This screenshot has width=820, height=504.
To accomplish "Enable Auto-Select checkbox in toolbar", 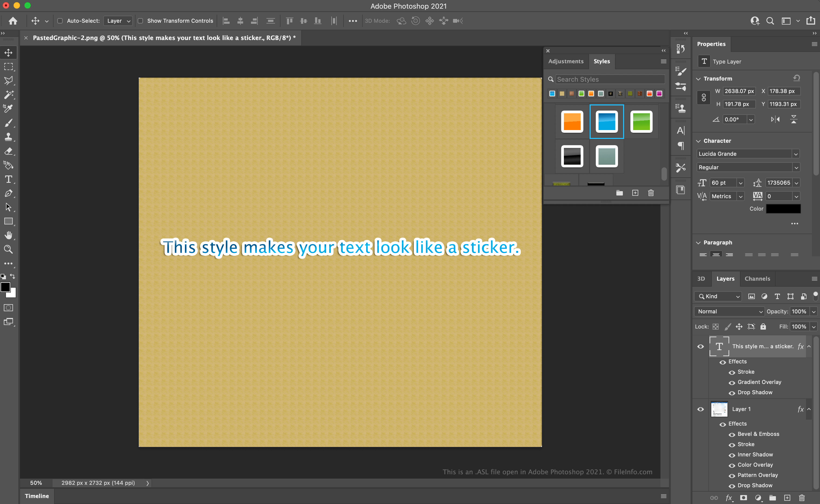I will pyautogui.click(x=59, y=21).
